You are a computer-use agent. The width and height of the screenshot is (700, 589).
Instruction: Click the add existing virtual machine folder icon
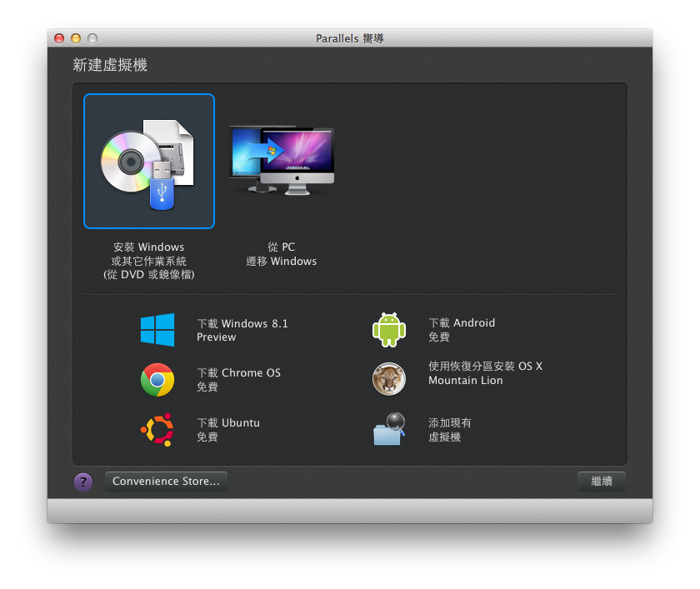(x=389, y=429)
